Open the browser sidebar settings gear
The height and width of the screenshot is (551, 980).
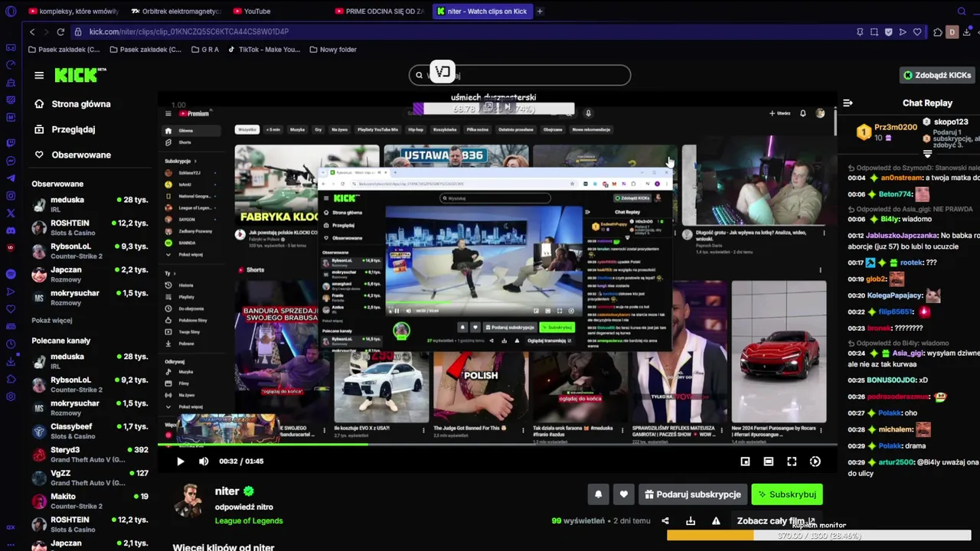[x=11, y=396]
